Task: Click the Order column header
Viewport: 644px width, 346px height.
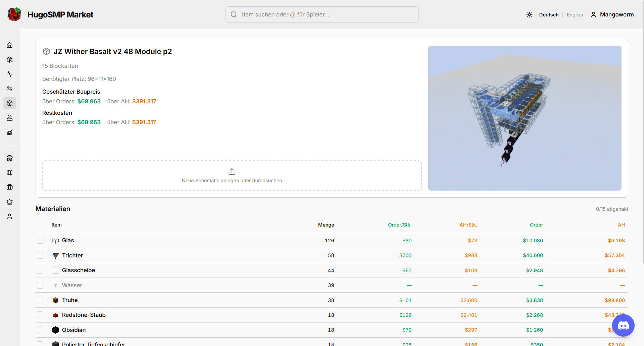Action: pyautogui.click(x=536, y=225)
